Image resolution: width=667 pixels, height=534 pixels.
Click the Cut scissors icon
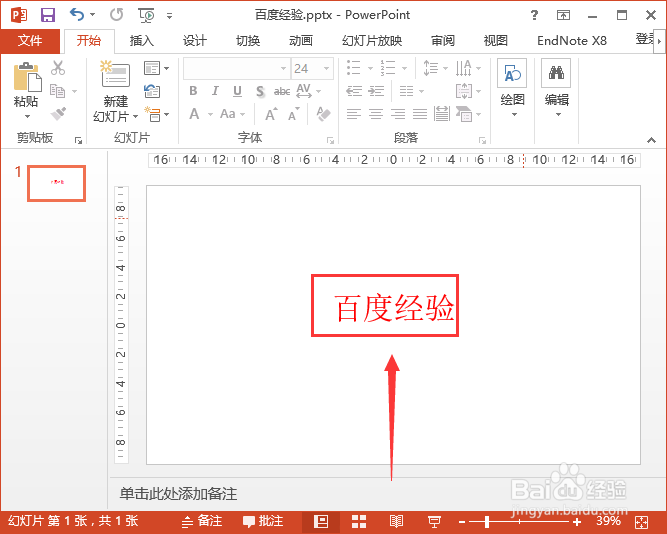[x=58, y=68]
